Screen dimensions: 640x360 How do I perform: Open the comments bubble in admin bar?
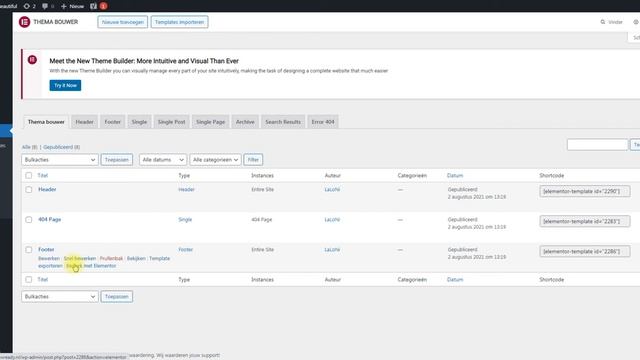point(44,6)
